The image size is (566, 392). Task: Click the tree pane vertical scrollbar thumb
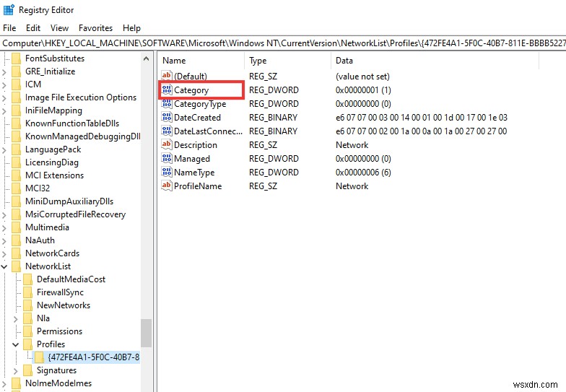(x=146, y=333)
